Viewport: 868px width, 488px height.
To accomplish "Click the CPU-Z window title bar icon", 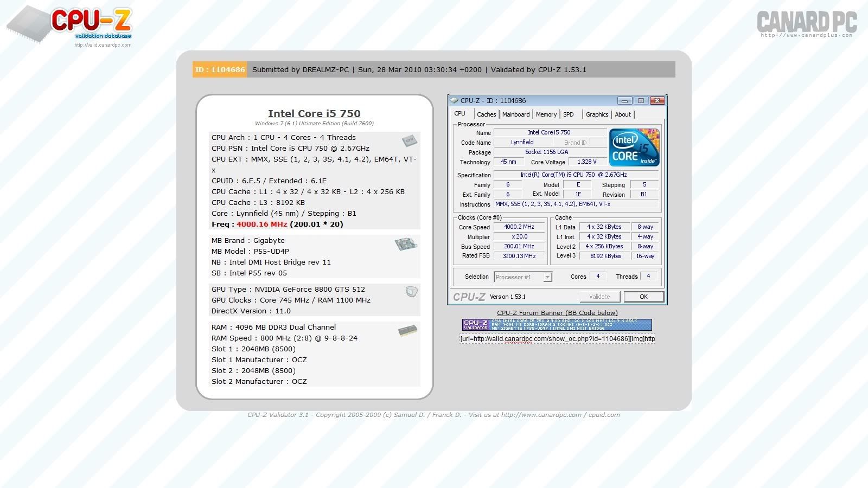I will tap(455, 100).
